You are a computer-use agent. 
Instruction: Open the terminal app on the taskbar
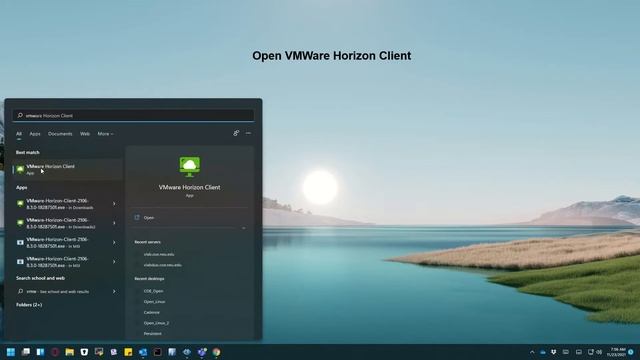tap(158, 352)
